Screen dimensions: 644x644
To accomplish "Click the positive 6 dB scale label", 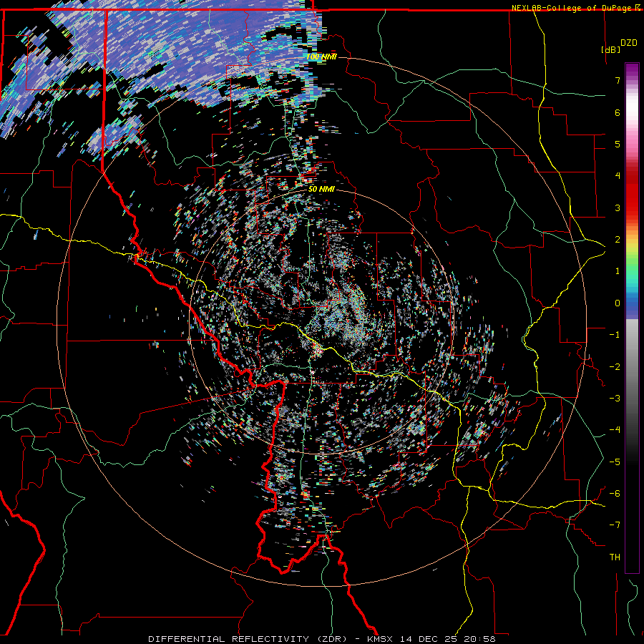I will (x=618, y=112).
